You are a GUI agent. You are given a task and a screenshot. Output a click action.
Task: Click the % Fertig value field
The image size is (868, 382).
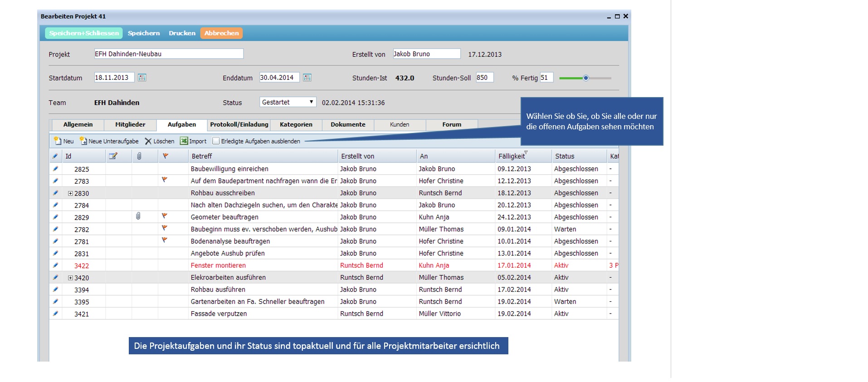(546, 78)
